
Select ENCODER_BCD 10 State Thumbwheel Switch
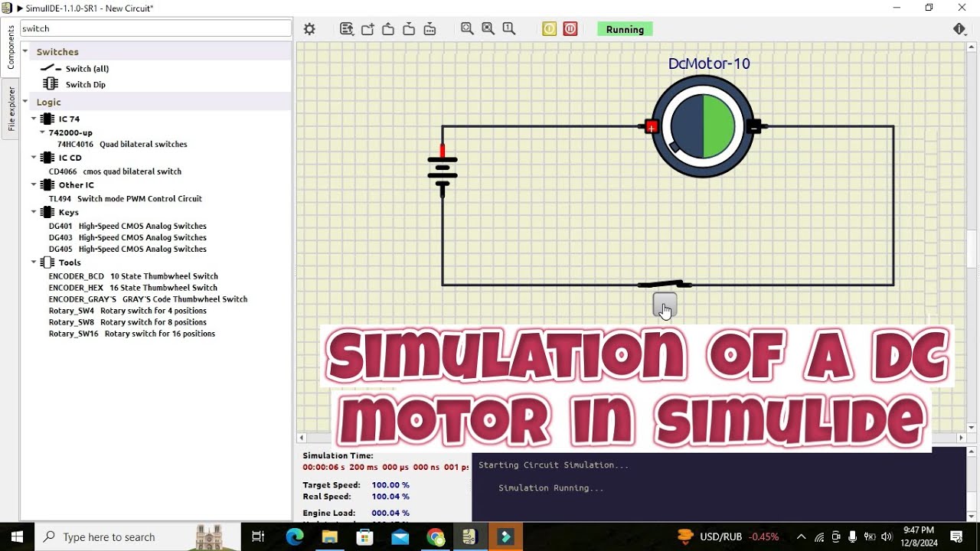[133, 276]
